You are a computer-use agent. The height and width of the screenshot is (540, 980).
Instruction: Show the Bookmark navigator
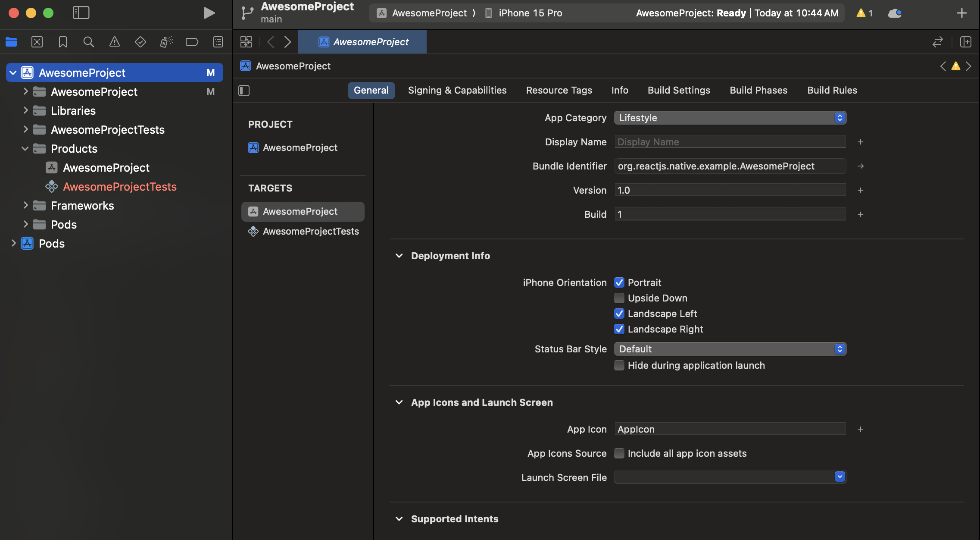(62, 42)
